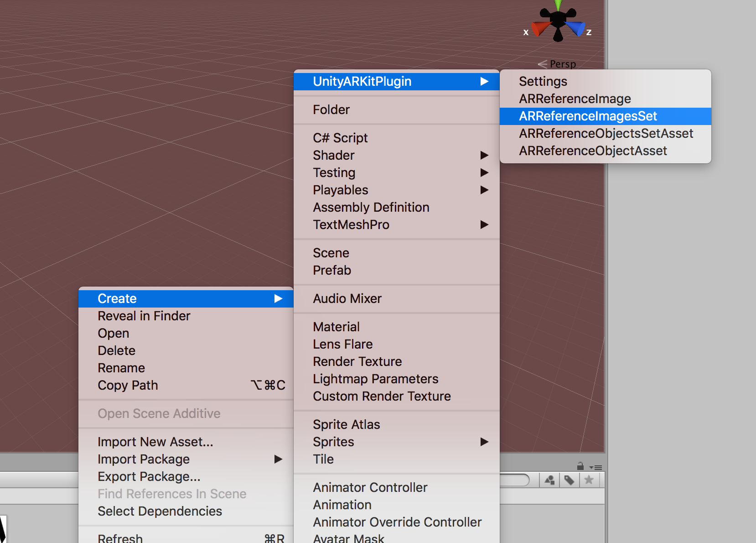The image size is (756, 543).
Task: Choose Avatar Mask menu entry
Action: tap(397, 538)
